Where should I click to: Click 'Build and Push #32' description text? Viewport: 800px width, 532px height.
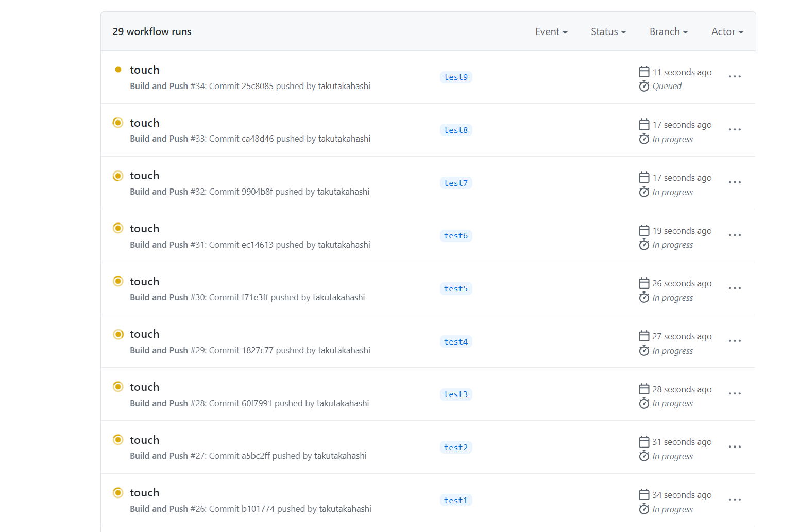[x=249, y=192]
